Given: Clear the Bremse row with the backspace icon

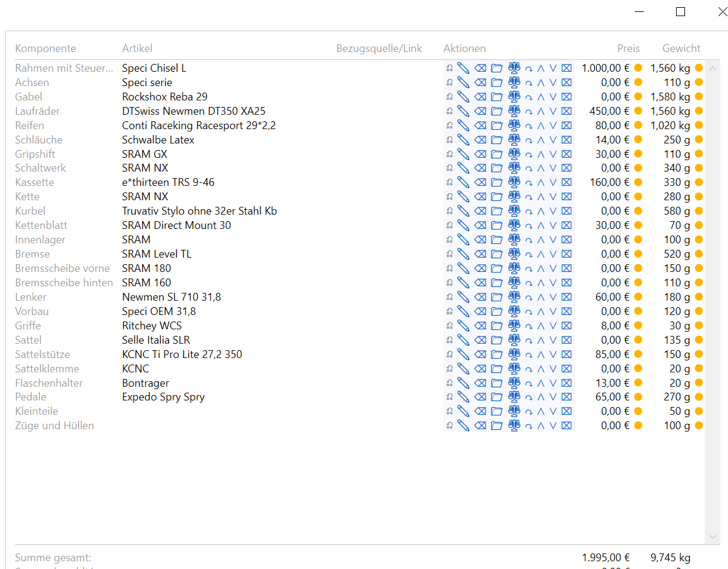Looking at the screenshot, I should pos(480,254).
